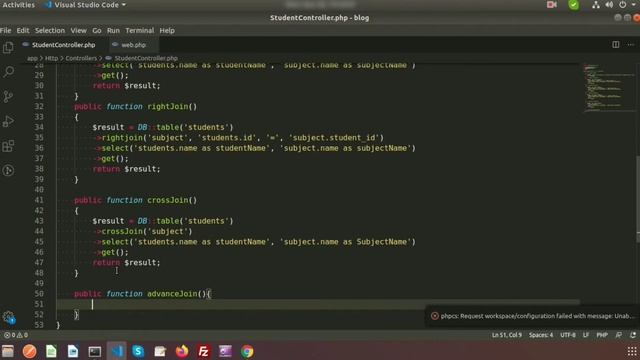Expand the app breadcrumb
The height and width of the screenshot is (360, 640).
pyautogui.click(x=32, y=58)
